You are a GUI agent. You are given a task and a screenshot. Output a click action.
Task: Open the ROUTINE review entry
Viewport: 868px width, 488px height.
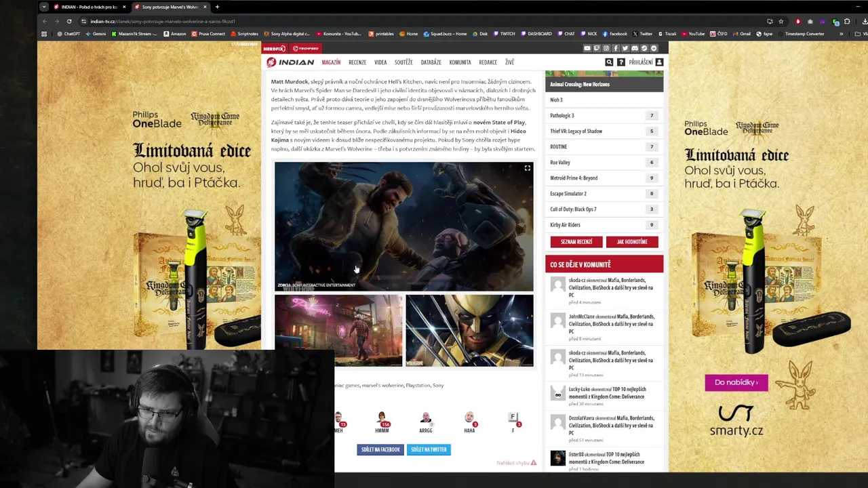tap(604, 146)
